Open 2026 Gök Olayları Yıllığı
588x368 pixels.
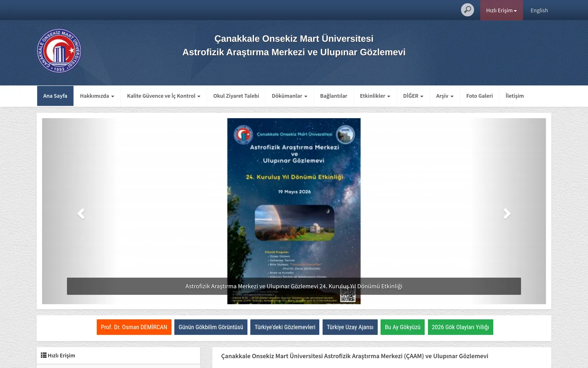pos(461,327)
